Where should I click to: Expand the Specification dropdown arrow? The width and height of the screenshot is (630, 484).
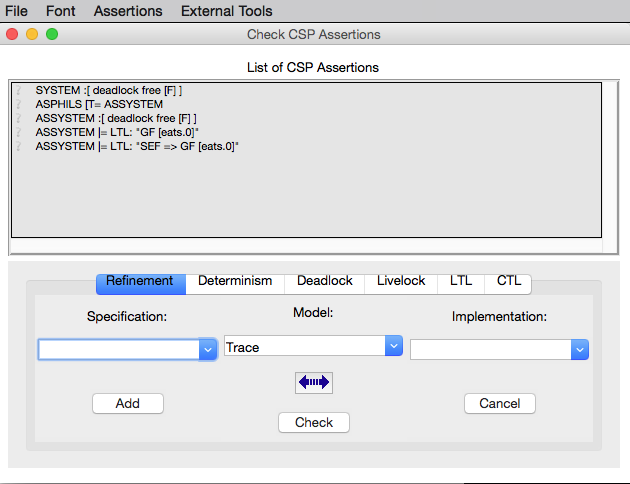[208, 349]
